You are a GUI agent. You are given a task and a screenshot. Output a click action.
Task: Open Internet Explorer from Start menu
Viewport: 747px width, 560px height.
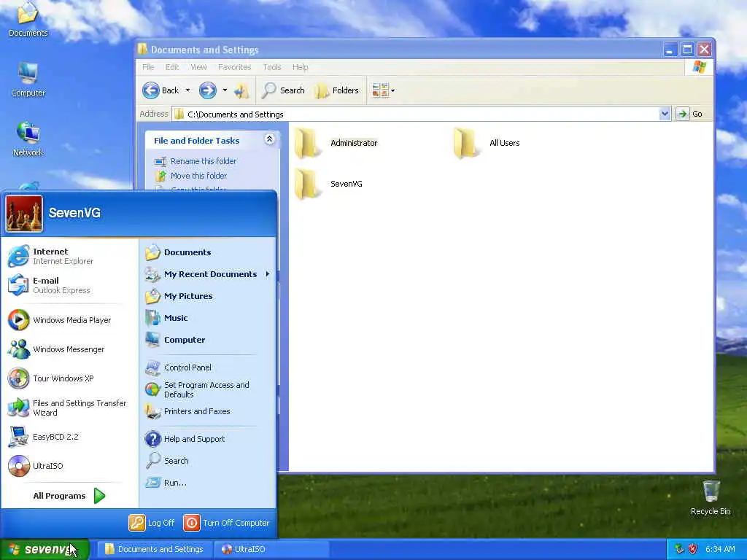point(69,256)
